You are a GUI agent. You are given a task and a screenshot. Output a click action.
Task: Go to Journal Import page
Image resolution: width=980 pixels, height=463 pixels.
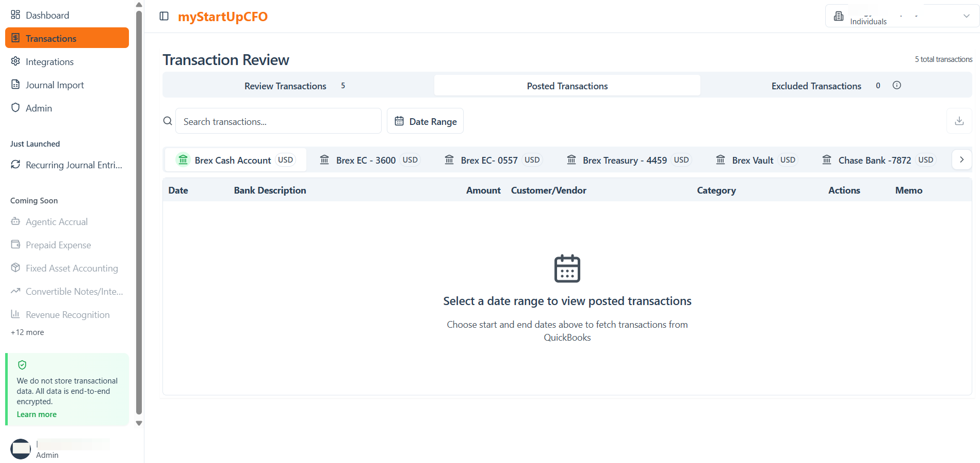[67, 85]
